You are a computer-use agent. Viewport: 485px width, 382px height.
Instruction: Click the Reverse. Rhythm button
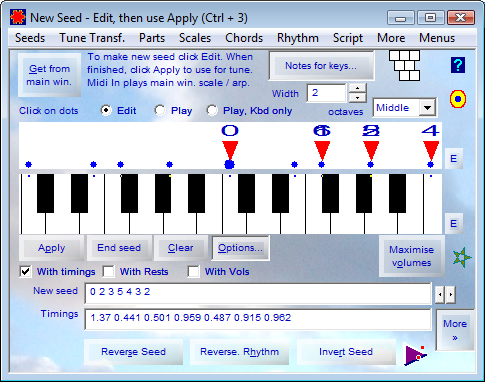coord(239,352)
